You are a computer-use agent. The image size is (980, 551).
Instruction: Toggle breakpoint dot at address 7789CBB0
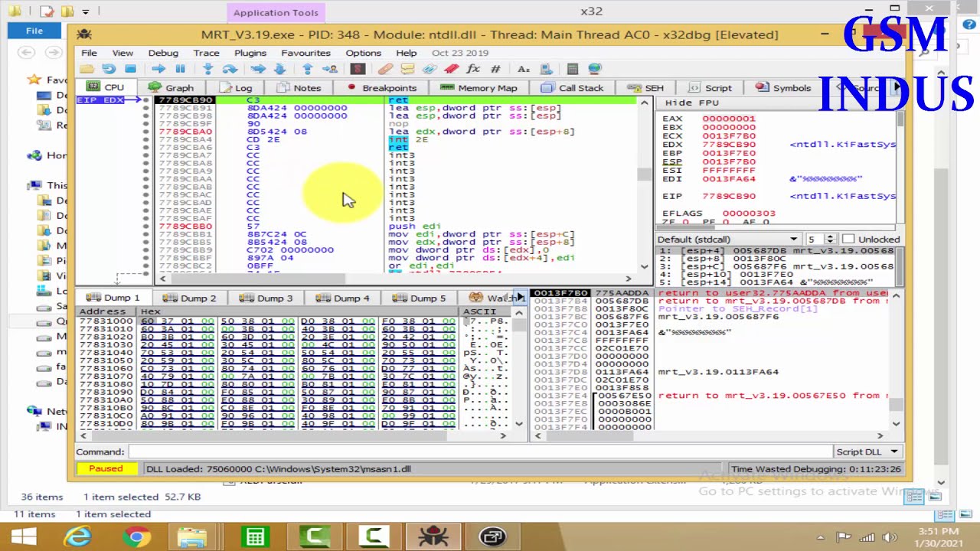[145, 227]
